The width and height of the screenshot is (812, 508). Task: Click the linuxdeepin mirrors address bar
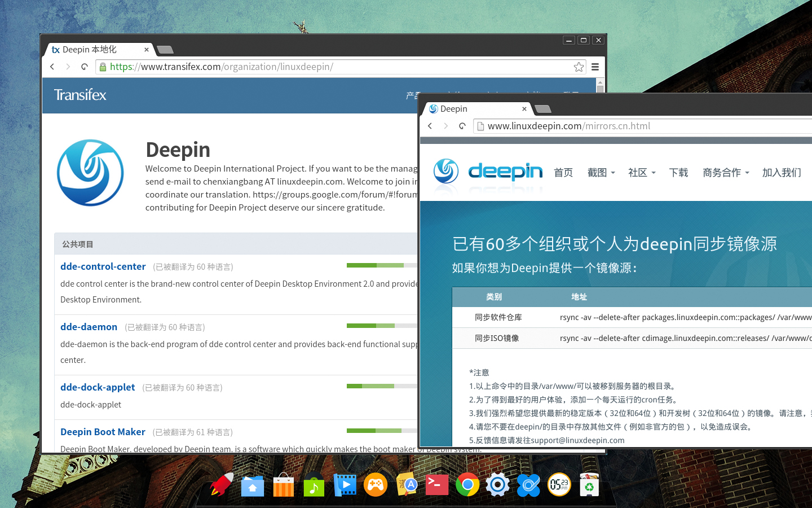(x=643, y=126)
